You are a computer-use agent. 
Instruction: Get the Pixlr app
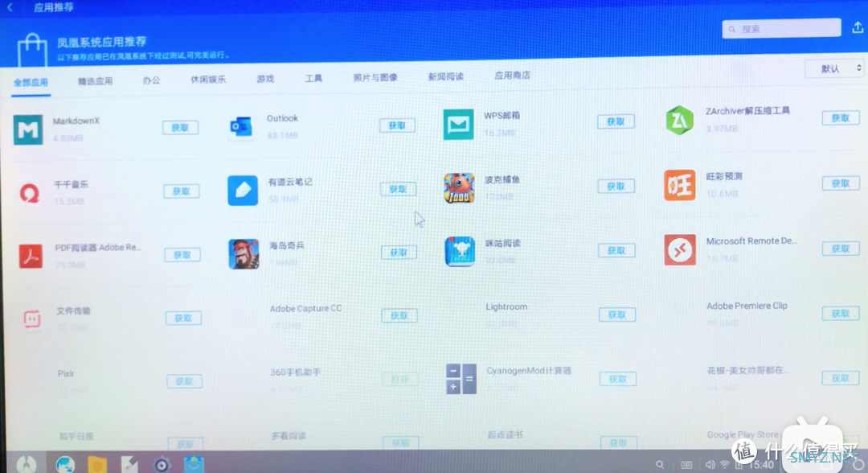(184, 381)
